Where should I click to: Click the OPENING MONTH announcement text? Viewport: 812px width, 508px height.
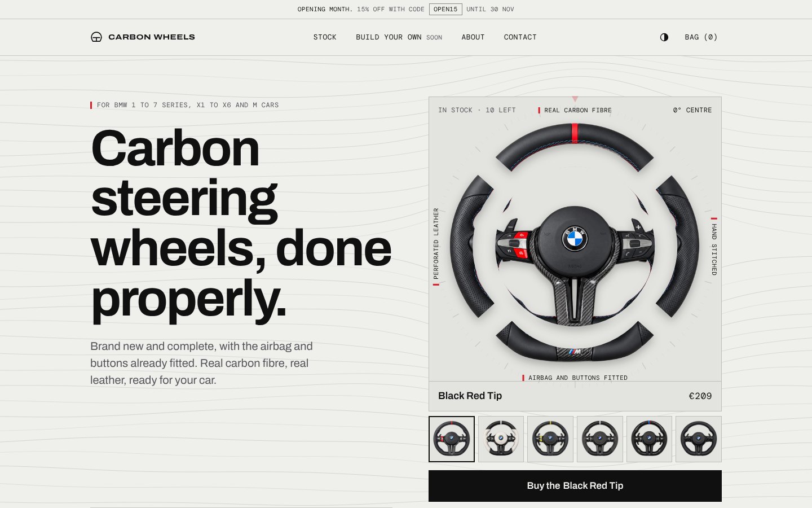(325, 10)
